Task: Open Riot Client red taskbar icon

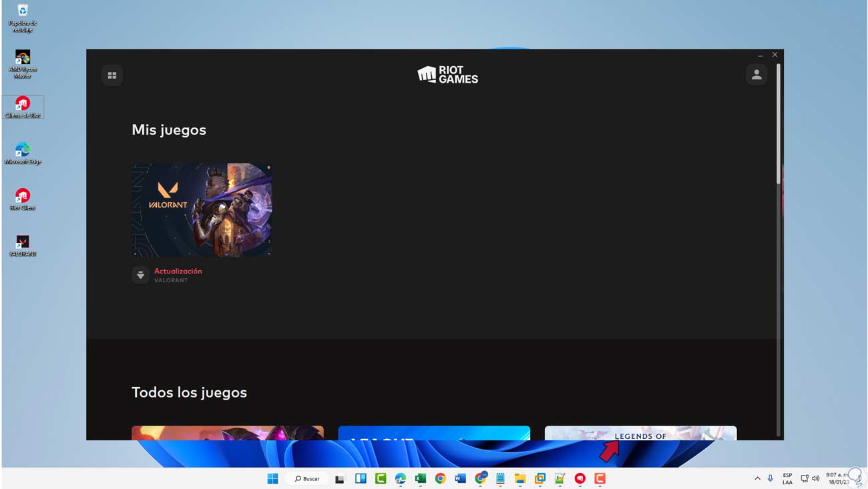Action: pos(580,478)
